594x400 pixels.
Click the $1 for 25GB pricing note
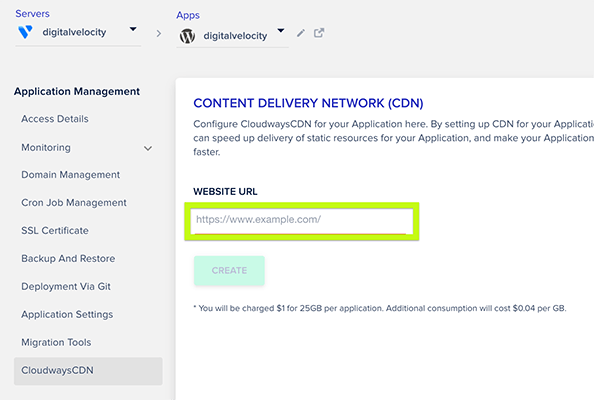(380, 308)
